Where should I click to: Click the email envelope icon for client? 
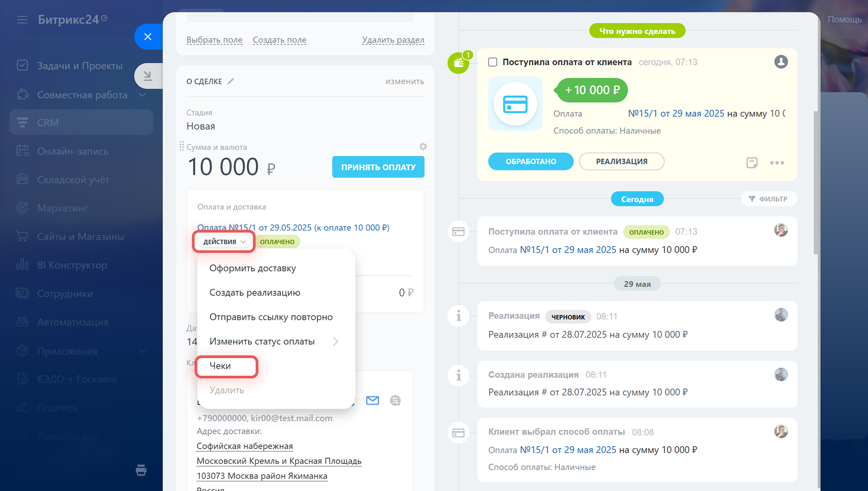pos(373,401)
